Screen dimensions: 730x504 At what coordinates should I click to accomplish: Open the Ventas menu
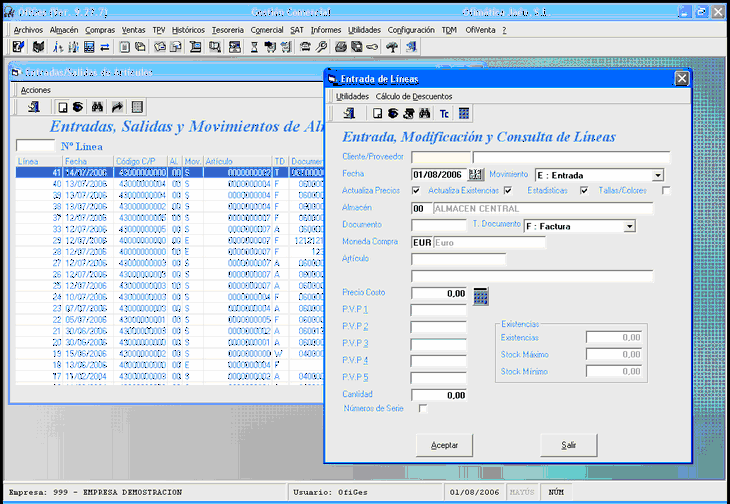pos(134,30)
